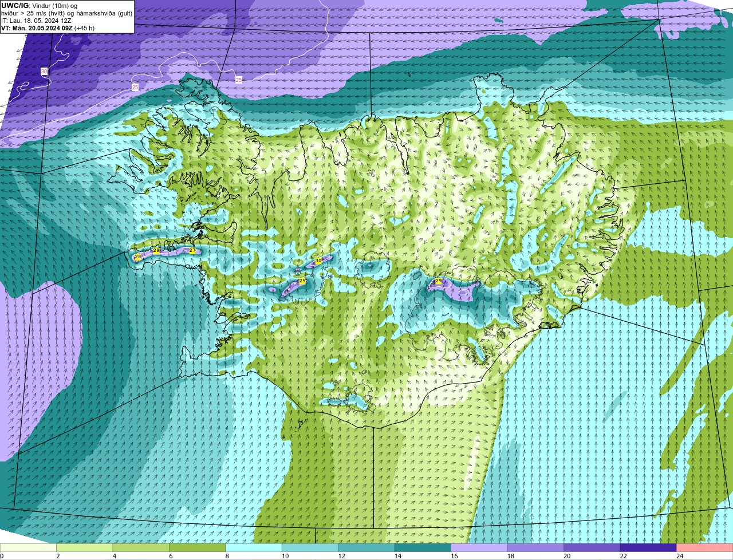
Task: Click the valid time "VT: Mán. 20.05.2024 09Z (+45 h)"
Action: pyautogui.click(x=48, y=27)
